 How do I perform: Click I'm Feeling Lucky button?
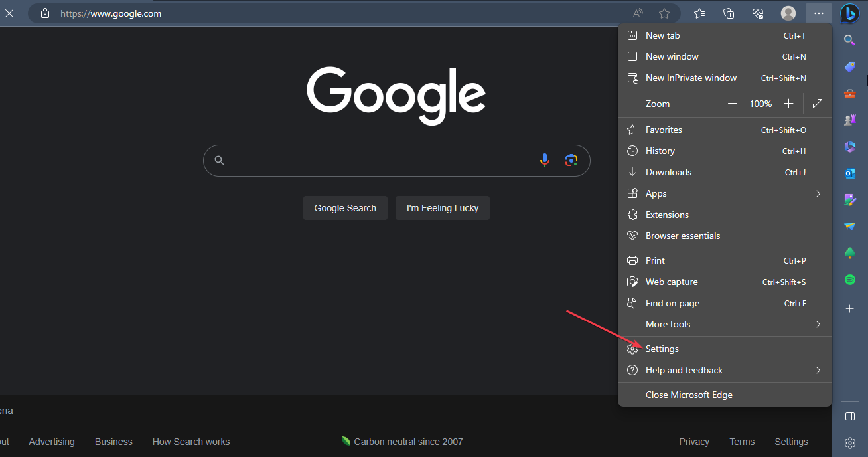pyautogui.click(x=443, y=208)
